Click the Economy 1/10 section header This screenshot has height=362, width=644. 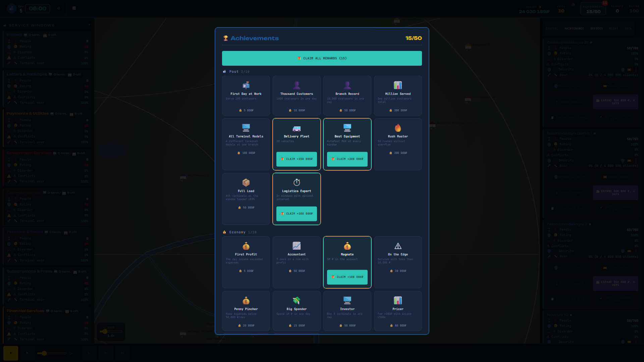(240, 232)
